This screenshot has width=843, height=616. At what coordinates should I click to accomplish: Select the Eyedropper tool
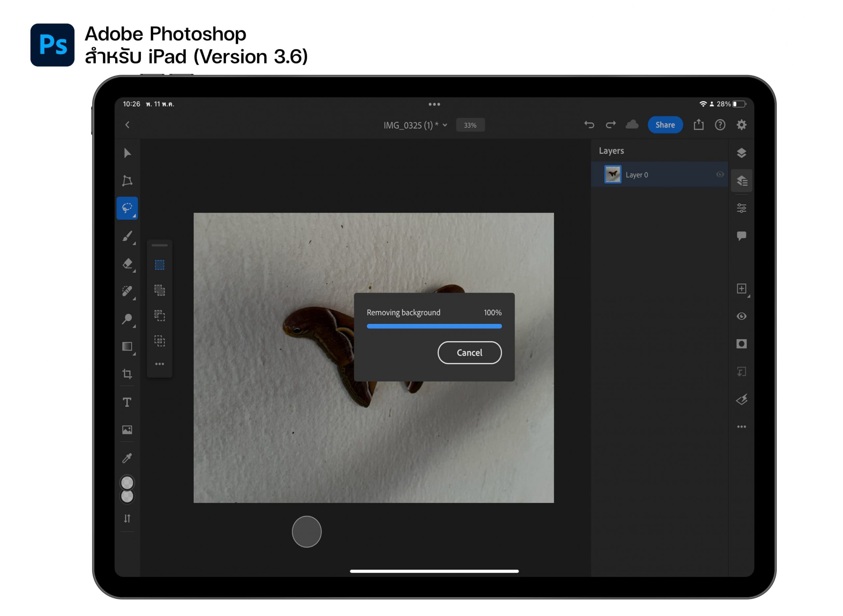(127, 458)
